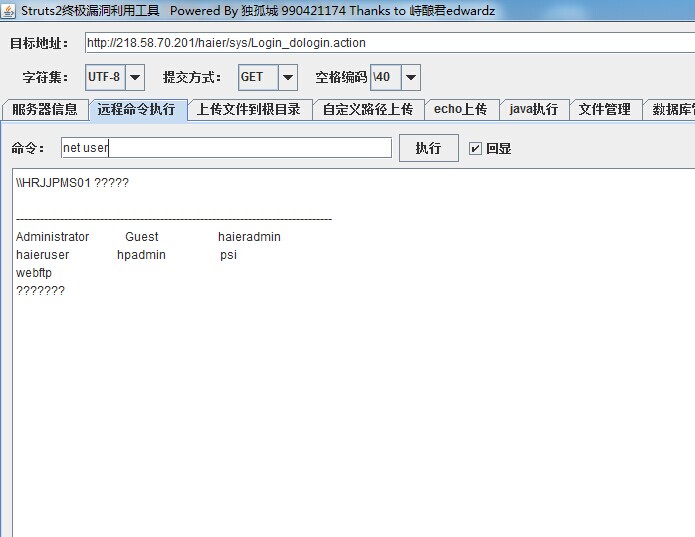
Task: Switch to the 服务器信息 tab
Action: click(x=45, y=109)
